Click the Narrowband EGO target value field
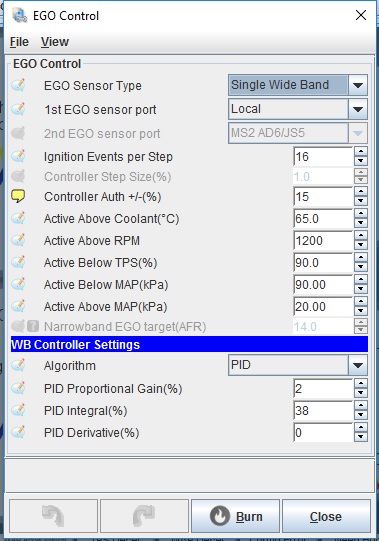Screen dimensions: 379x541 pyautogui.click(x=323, y=326)
